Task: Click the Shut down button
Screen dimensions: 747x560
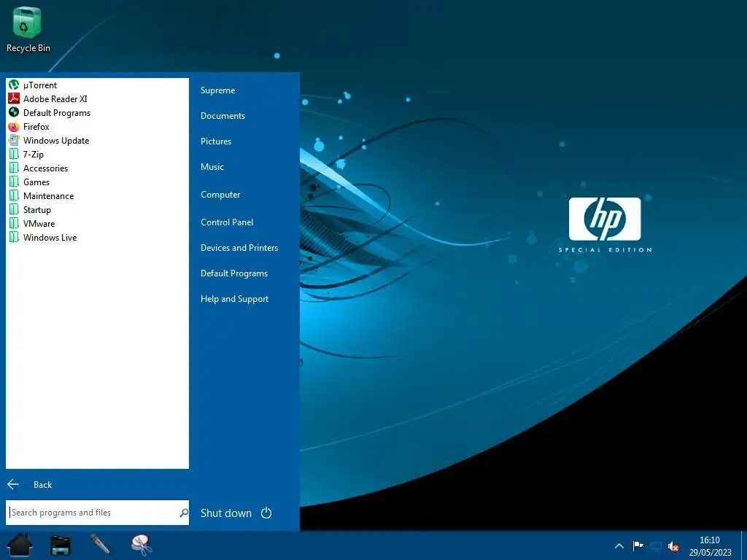Action: (226, 513)
